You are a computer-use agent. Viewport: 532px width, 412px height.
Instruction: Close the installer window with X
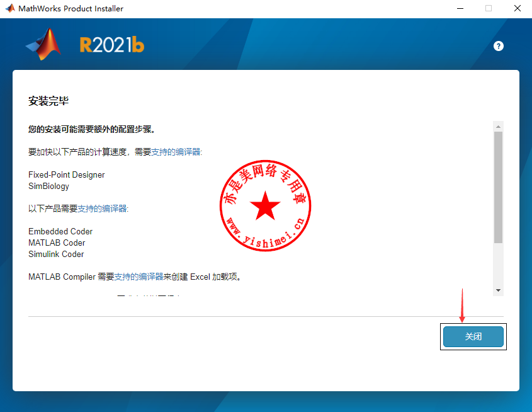pos(517,8)
